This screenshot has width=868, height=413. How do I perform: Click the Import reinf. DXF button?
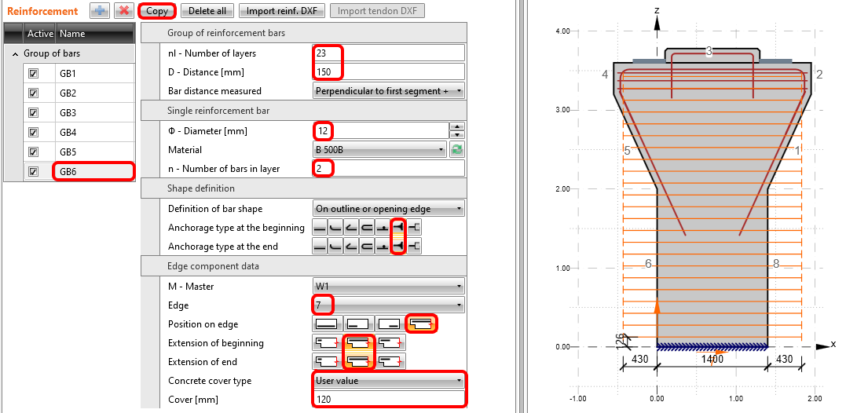point(282,11)
